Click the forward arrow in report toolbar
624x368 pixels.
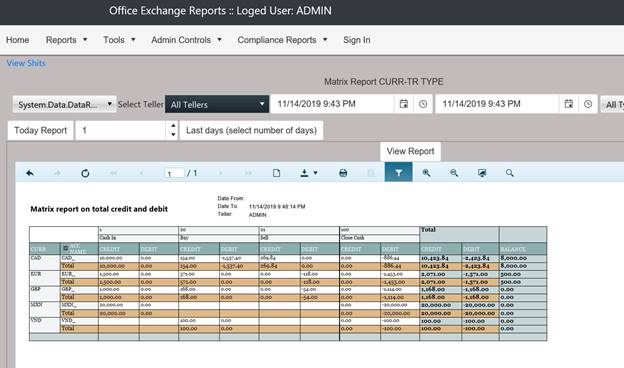(57, 173)
